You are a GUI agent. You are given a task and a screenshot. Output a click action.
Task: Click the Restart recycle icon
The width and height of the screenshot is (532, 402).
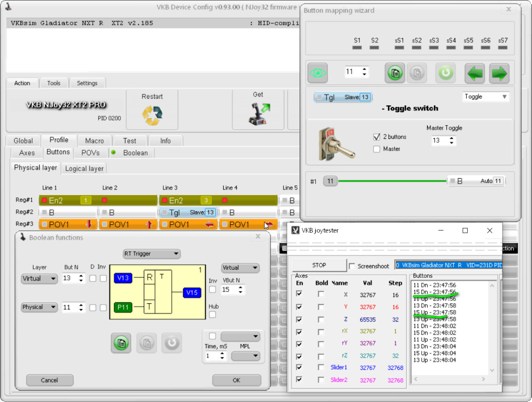point(152,115)
